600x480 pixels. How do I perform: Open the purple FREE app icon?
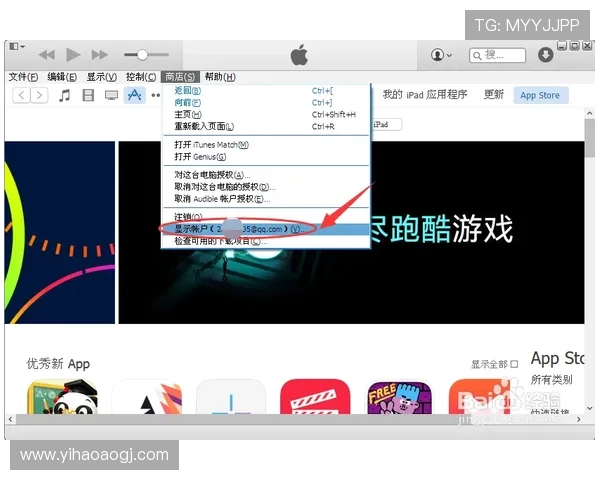click(x=399, y=397)
